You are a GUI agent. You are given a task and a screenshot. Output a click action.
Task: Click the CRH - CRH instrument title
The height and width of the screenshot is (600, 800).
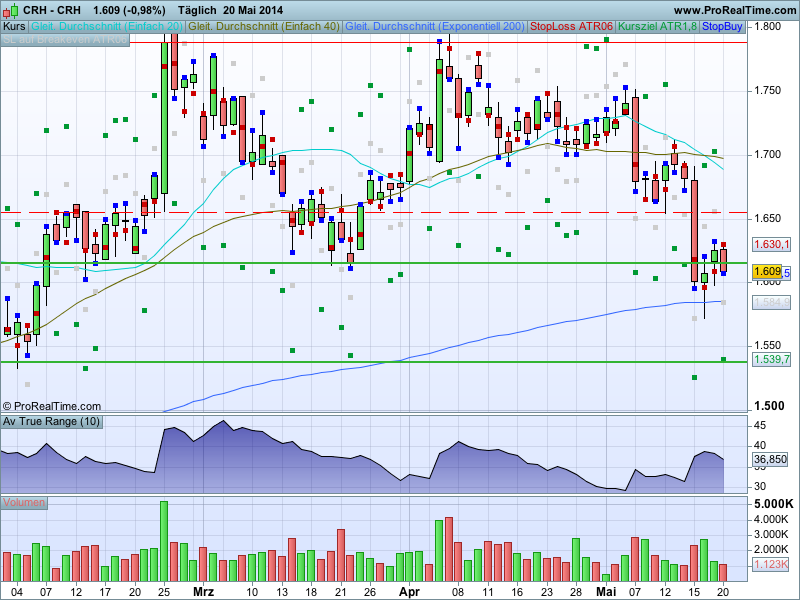click(52, 10)
